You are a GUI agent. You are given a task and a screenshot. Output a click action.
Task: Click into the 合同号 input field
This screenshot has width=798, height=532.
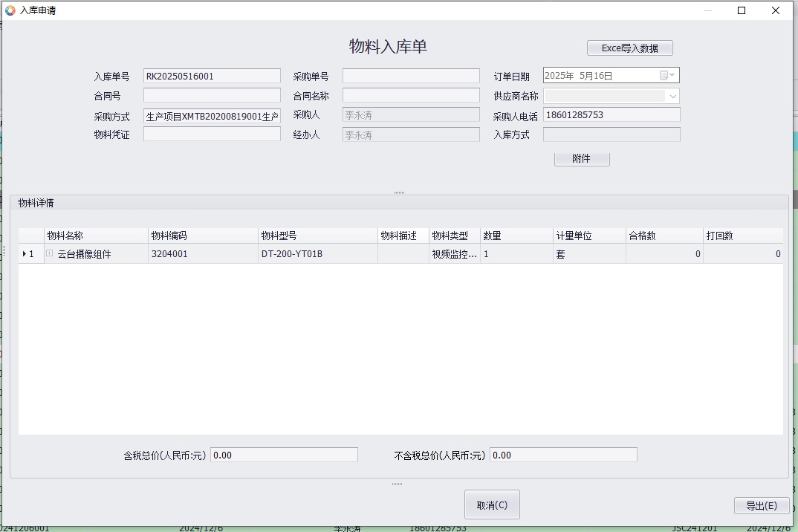coord(212,95)
